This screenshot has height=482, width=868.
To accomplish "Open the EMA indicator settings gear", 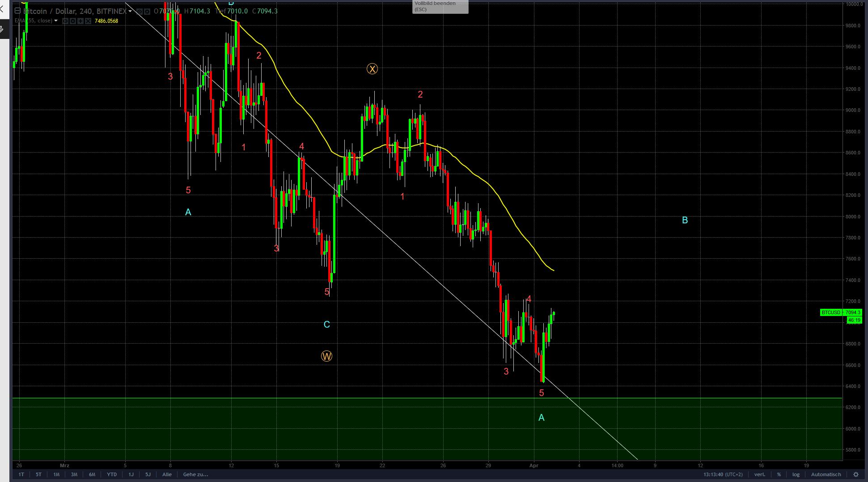I will 73,21.
